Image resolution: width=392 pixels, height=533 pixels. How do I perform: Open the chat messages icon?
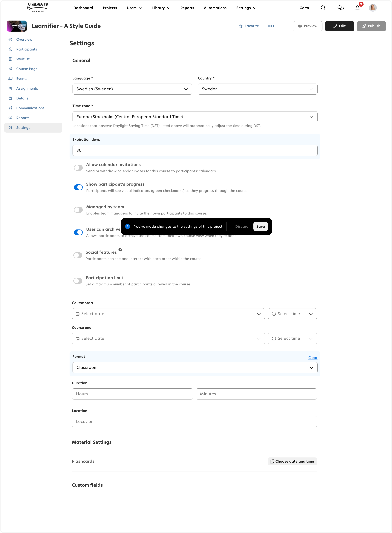(340, 8)
